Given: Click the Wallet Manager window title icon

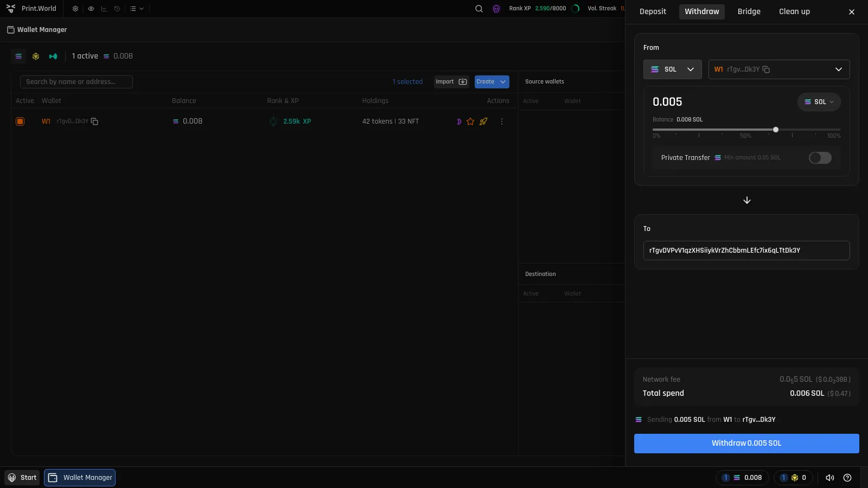Looking at the screenshot, I should (11, 30).
